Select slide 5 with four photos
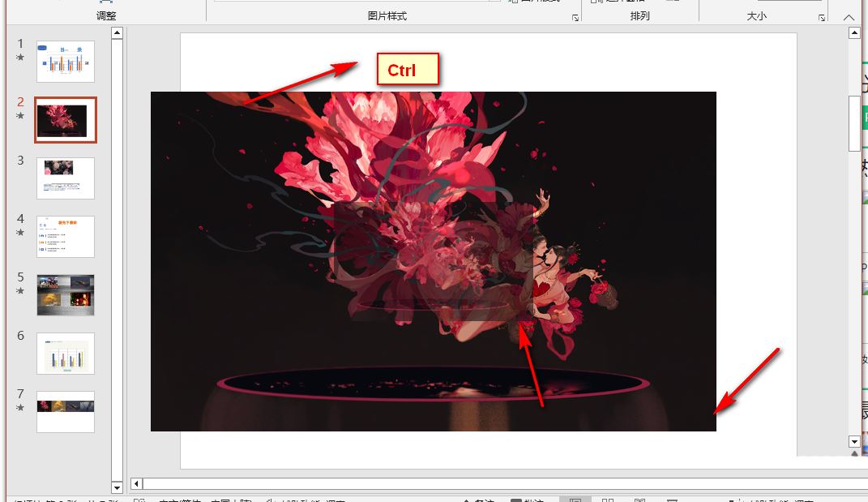 click(66, 294)
